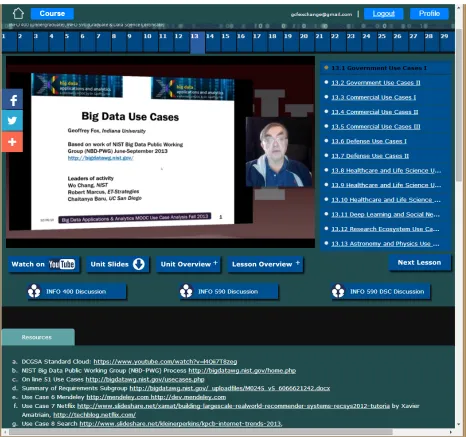Click the lecture video slide area
The height and width of the screenshot is (437, 466).
133,151
